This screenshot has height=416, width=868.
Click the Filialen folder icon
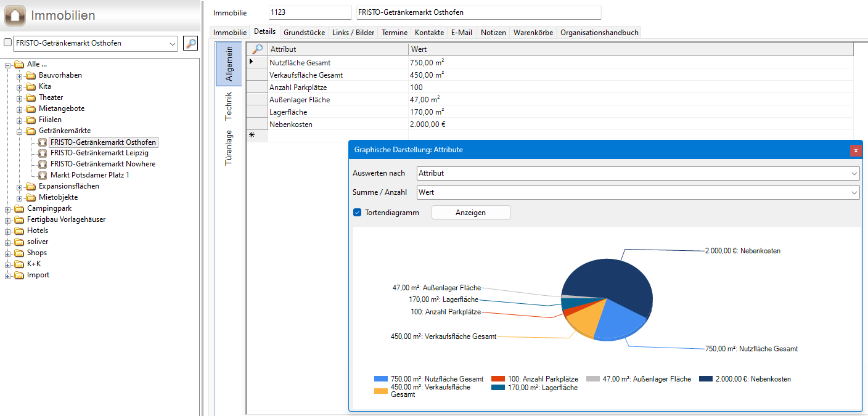coord(31,120)
